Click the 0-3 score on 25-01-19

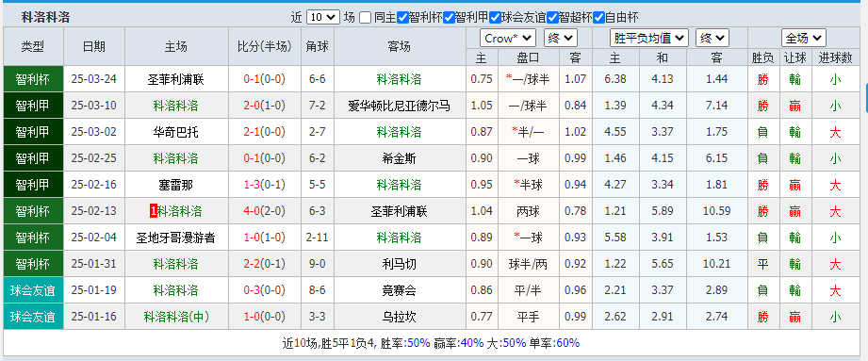point(252,290)
